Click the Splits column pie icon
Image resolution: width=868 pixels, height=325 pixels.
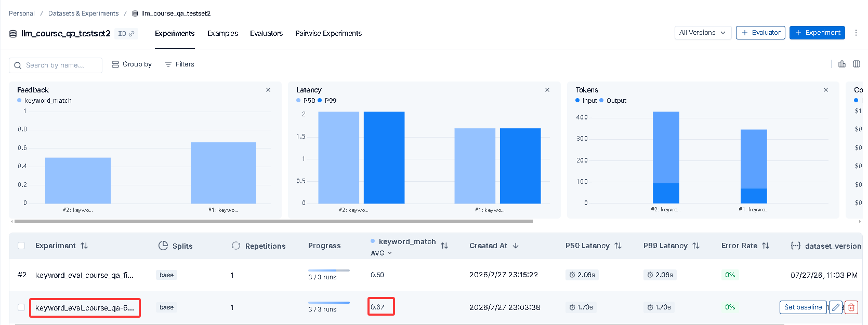(163, 246)
